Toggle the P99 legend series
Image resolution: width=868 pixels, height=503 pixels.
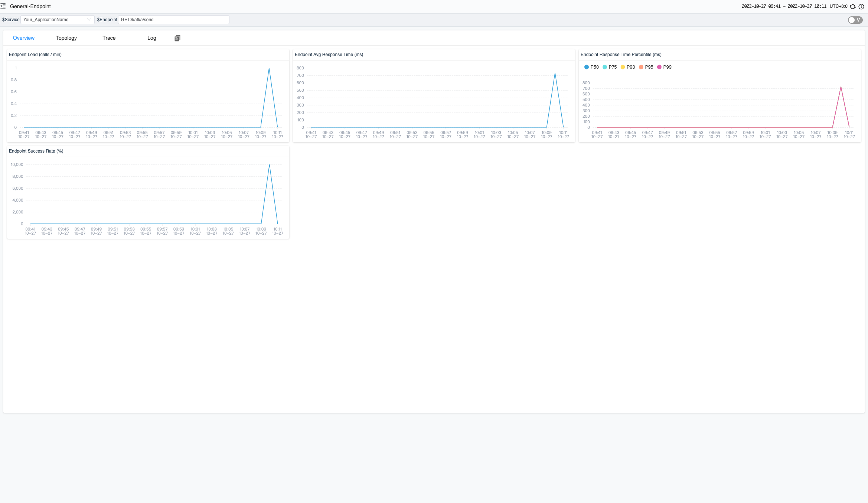(664, 67)
